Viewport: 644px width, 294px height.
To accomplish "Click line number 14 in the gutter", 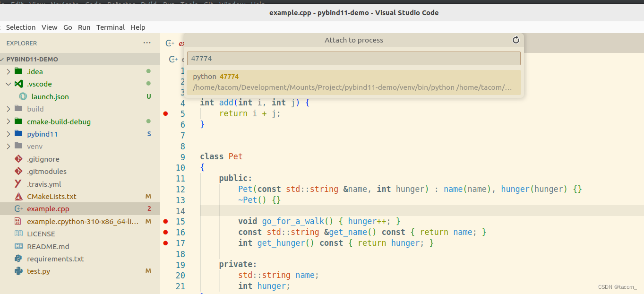I will click(x=180, y=211).
